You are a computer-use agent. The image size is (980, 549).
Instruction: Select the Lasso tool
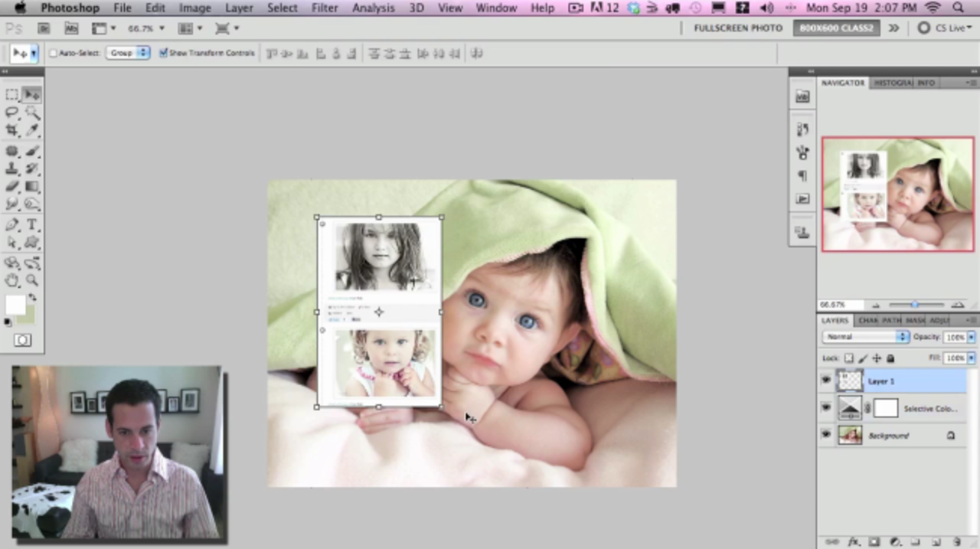point(12,113)
